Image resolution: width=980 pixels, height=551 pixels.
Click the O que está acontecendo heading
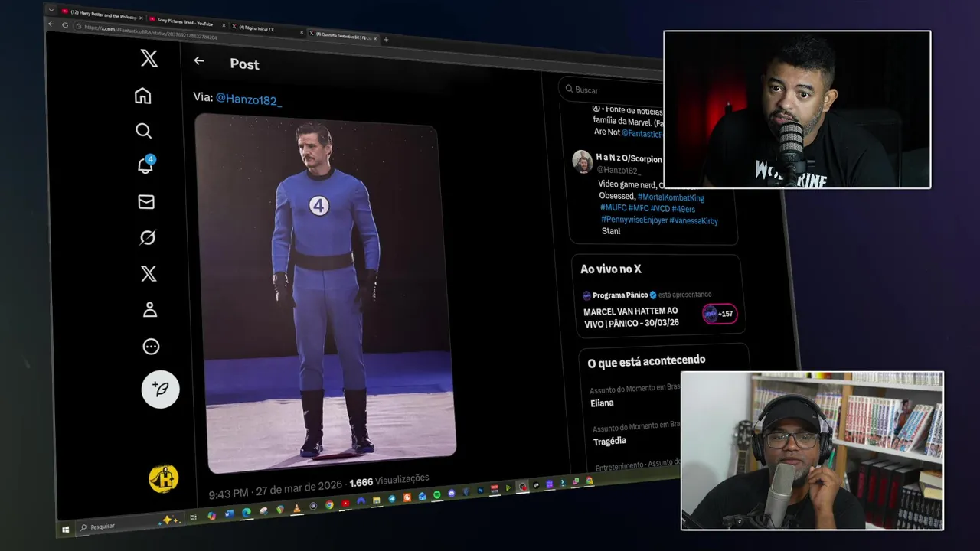tap(646, 361)
